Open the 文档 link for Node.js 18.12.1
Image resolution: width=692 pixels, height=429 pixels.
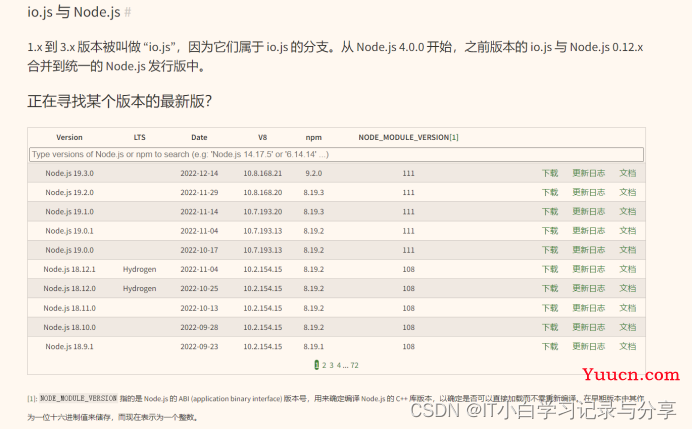point(628,269)
